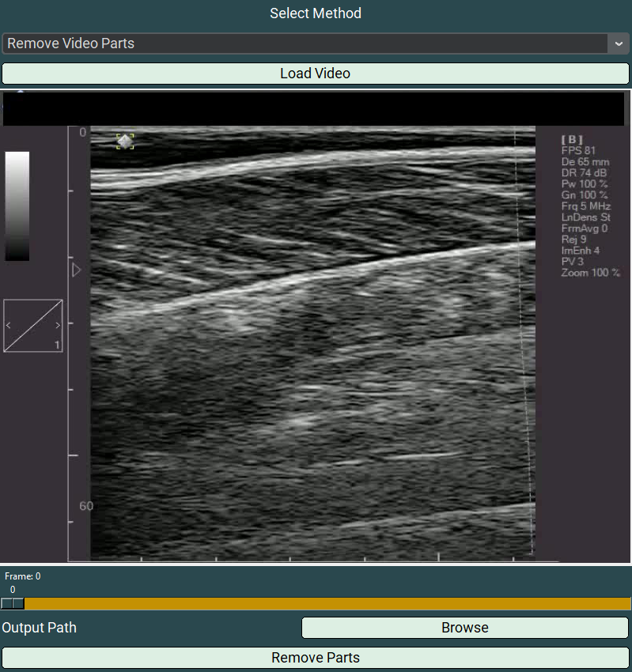This screenshot has height=672, width=632.
Task: Click the yellow-bracketed diamond probe marker
Action: click(125, 141)
